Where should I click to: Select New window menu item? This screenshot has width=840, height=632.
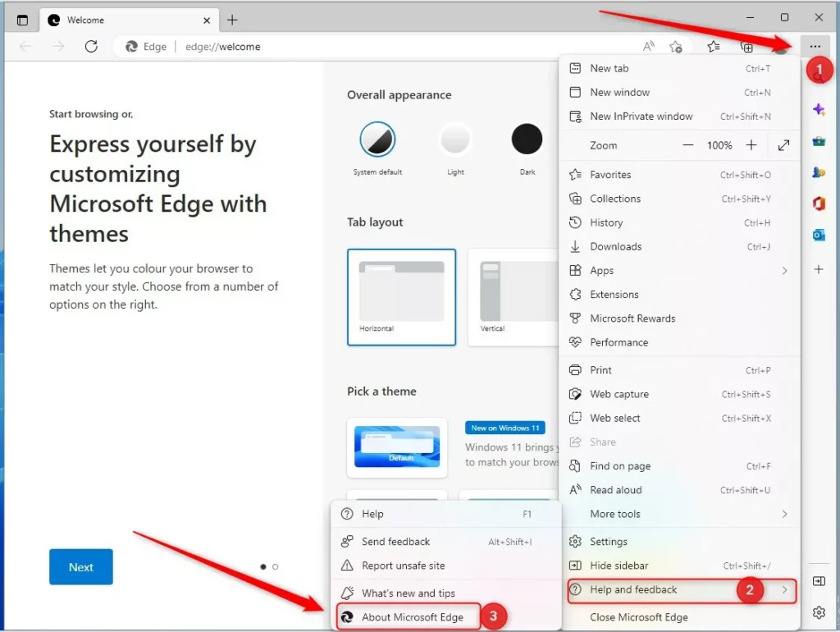click(x=679, y=92)
